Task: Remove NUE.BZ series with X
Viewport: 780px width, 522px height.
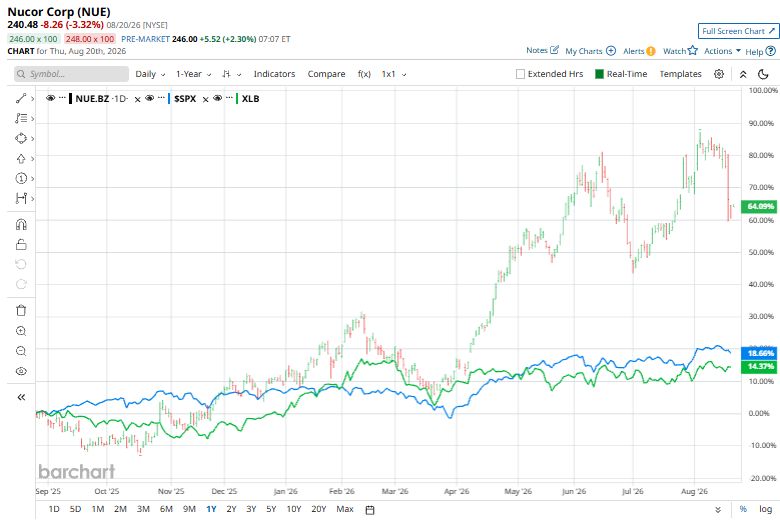Action: pyautogui.click(x=137, y=99)
